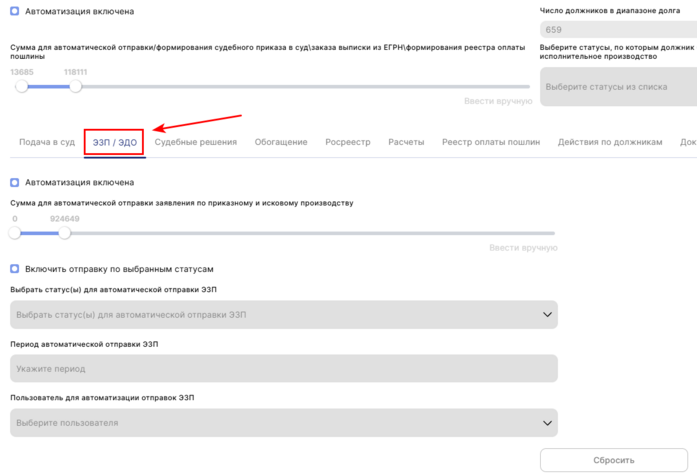Image resolution: width=697 pixels, height=475 pixels.
Task: Open the 'Выберите статусы из списка' dropdown
Action: click(617, 87)
